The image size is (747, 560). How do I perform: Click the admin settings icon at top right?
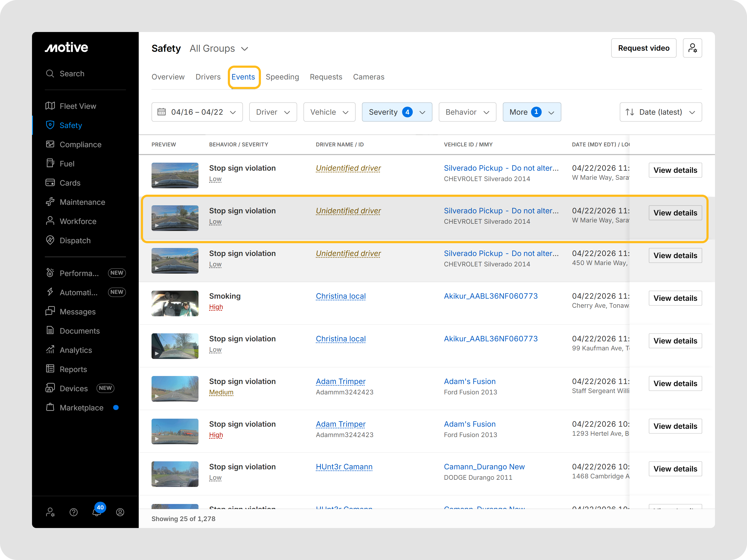692,48
